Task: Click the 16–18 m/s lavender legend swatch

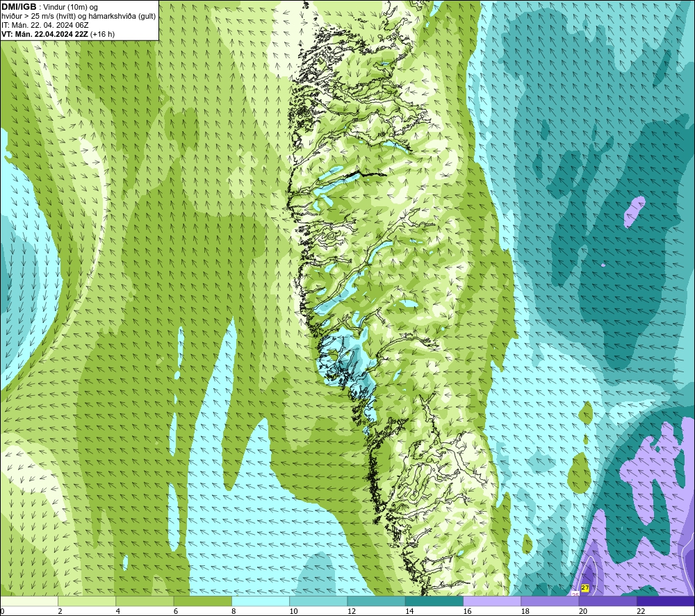Action: tap(492, 601)
